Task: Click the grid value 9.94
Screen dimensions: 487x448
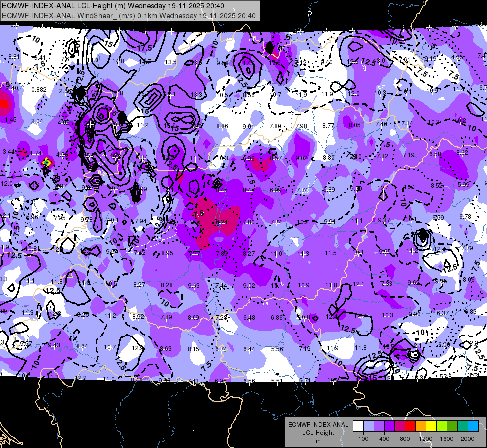Action: coord(330,222)
